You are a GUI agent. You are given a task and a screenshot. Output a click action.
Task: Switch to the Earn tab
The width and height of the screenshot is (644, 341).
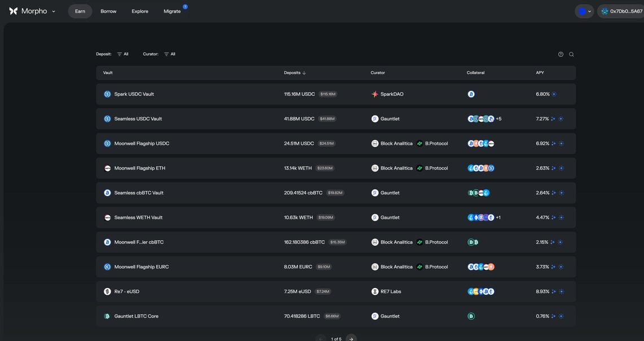[80, 11]
